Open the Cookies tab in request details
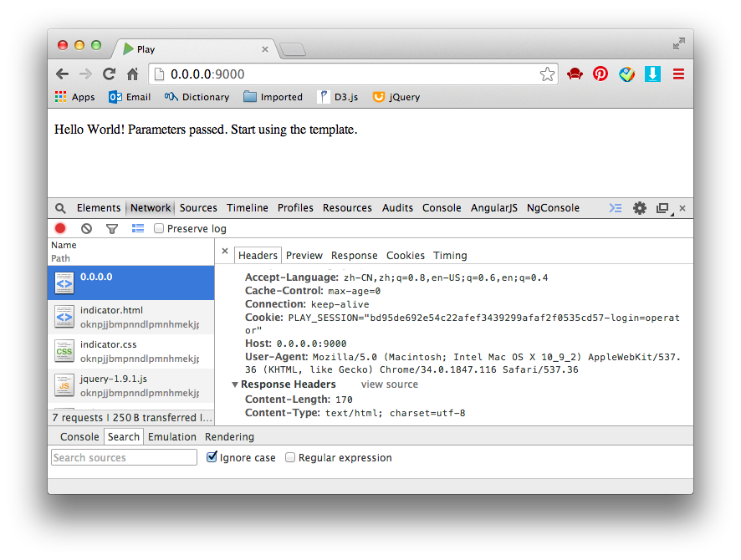 (x=406, y=256)
